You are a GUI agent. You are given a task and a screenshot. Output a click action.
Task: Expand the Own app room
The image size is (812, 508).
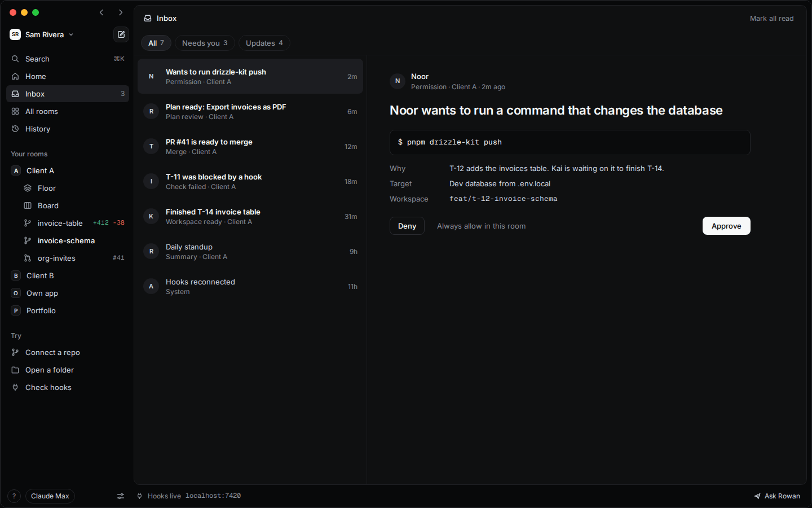pos(68,293)
